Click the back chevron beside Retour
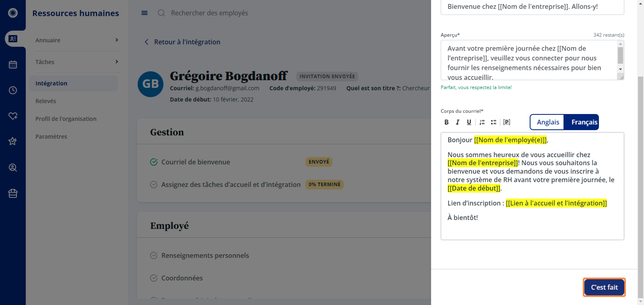 tap(147, 42)
